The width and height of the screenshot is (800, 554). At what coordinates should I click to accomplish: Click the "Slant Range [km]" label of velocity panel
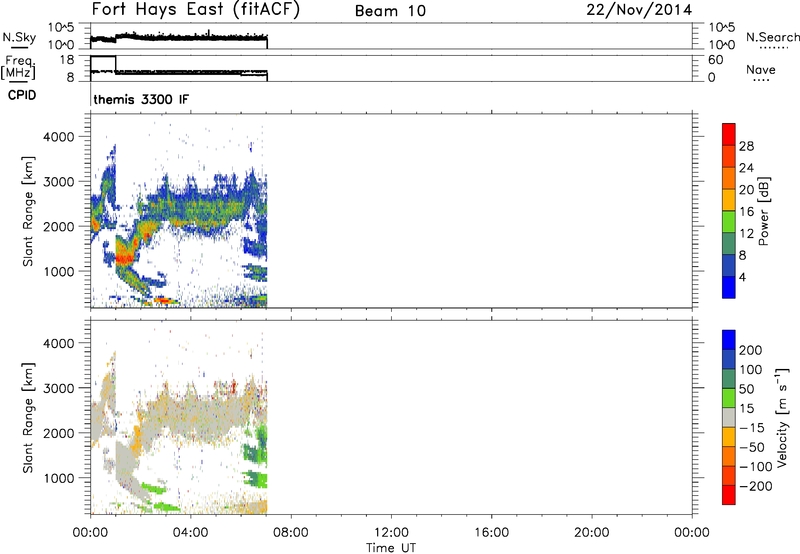[28, 418]
